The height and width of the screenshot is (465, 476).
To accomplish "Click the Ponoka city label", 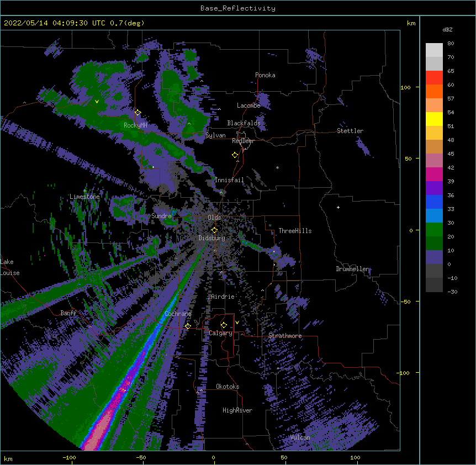I will (265, 75).
